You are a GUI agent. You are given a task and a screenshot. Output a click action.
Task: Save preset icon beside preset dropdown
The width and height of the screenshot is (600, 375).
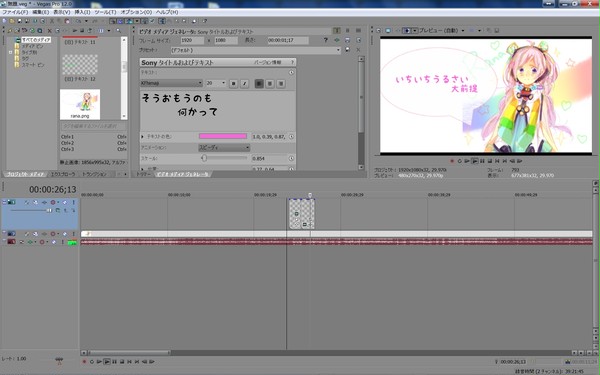tap(347, 50)
